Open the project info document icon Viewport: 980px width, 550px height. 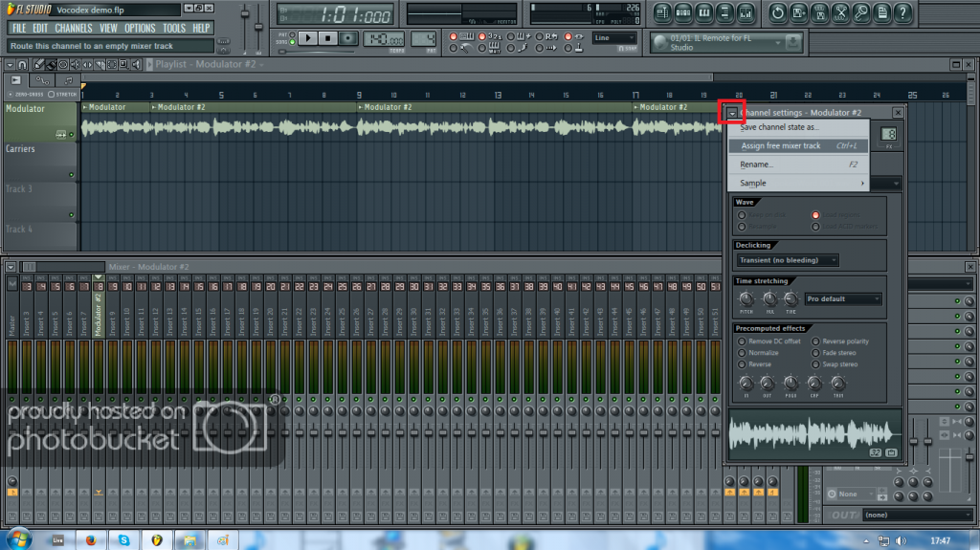coord(882,12)
